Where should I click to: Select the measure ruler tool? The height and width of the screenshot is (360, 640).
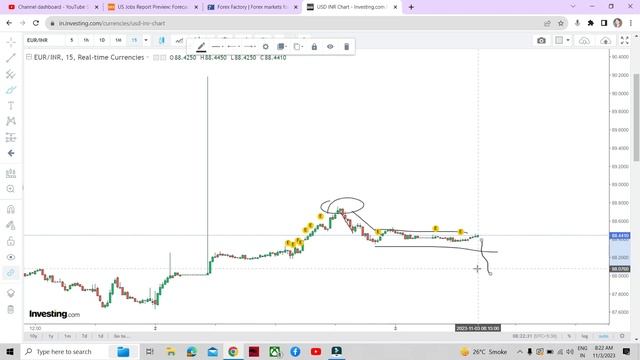click(x=11, y=173)
